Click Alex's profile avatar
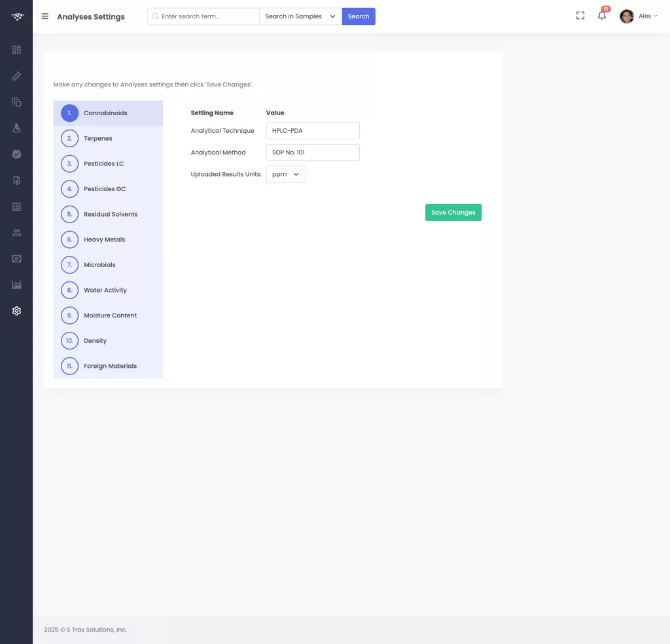 (x=627, y=16)
